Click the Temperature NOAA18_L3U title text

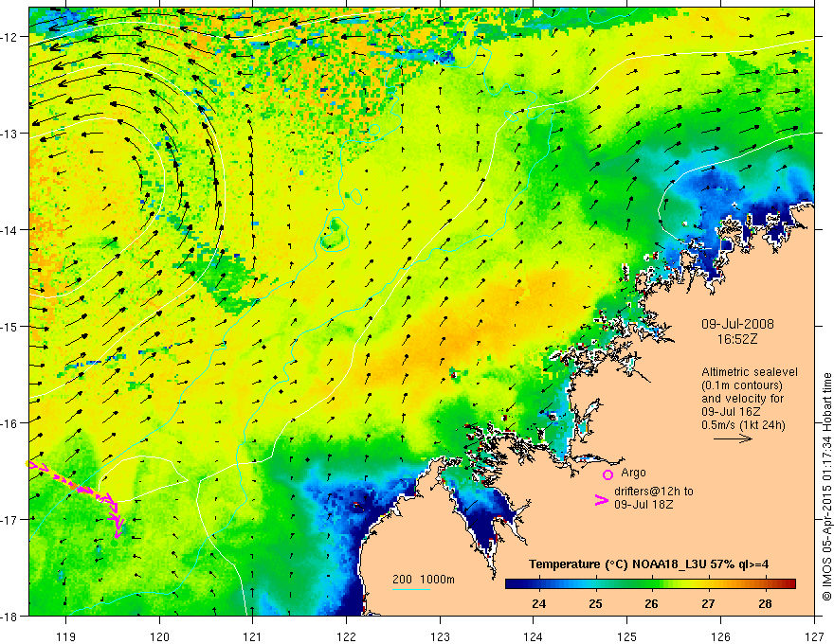tap(648, 564)
